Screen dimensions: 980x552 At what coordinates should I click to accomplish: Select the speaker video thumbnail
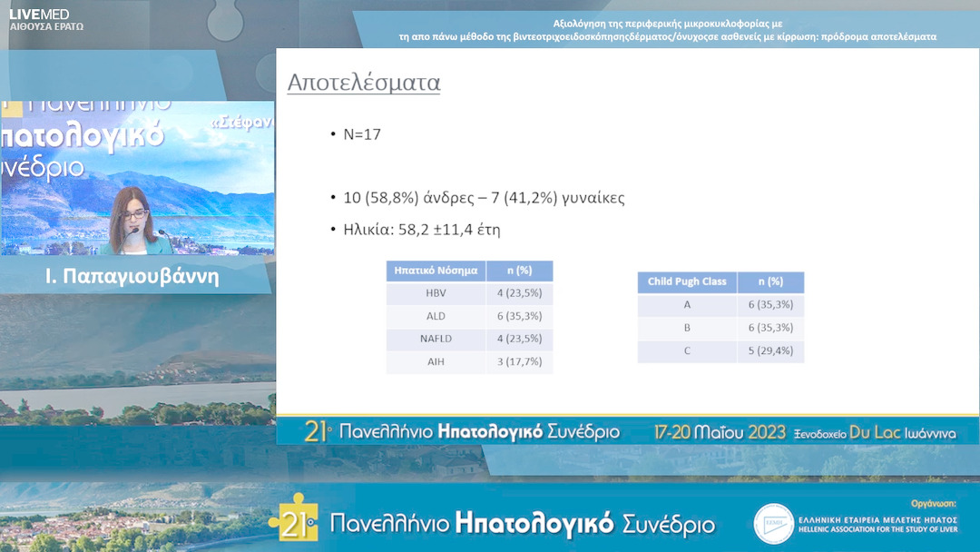137,178
